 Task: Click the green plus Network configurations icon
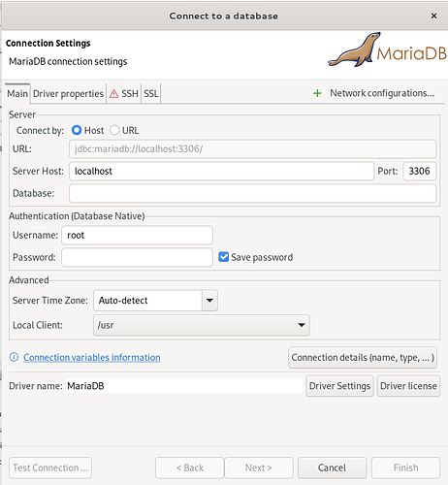pos(317,93)
